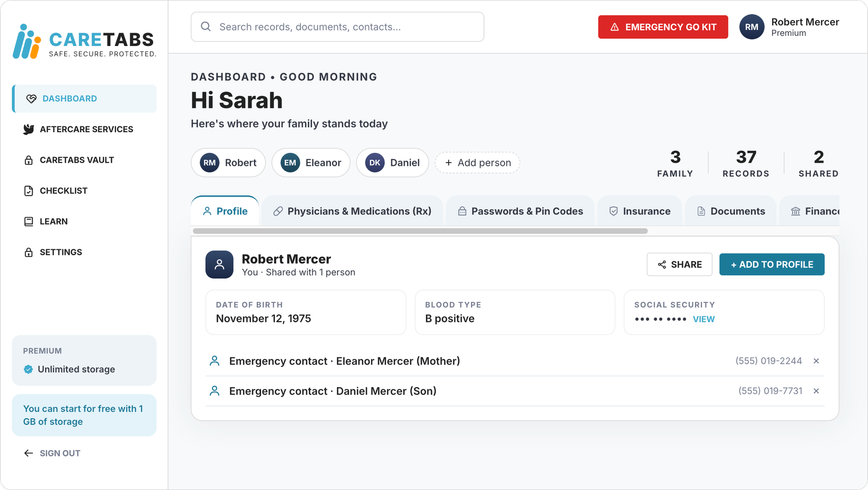Focus the search records input field
Viewport: 868px width, 490px height.
(337, 27)
